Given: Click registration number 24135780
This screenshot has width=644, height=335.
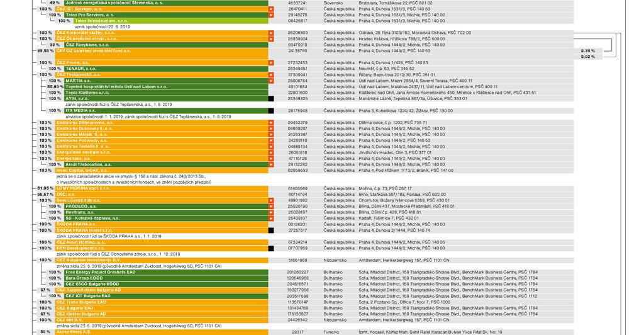Looking at the screenshot, I should (x=297, y=51).
